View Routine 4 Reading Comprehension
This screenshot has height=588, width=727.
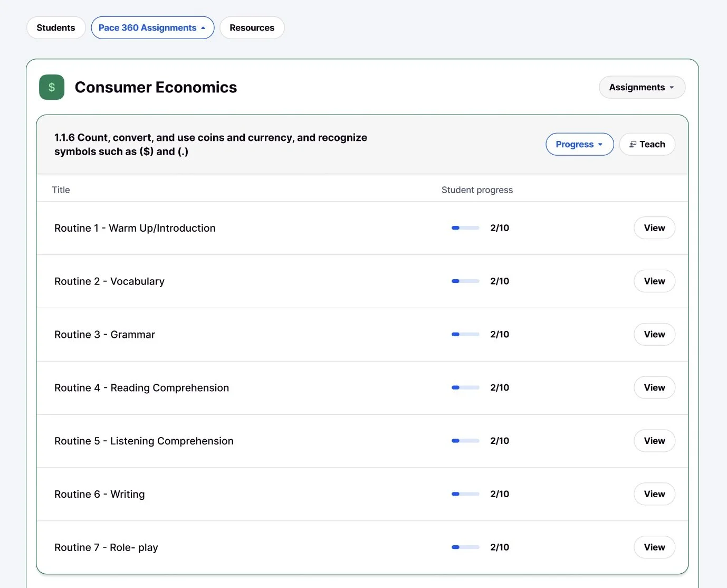point(654,387)
